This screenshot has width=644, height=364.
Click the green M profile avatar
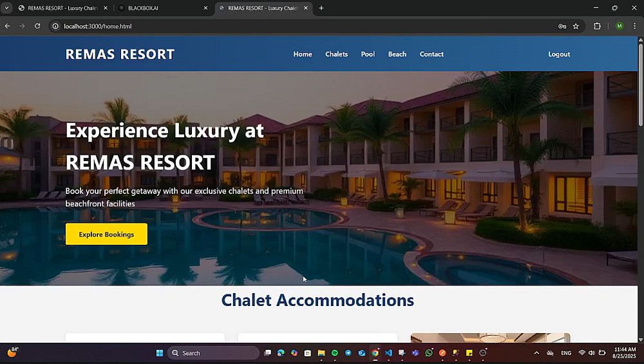tap(620, 26)
